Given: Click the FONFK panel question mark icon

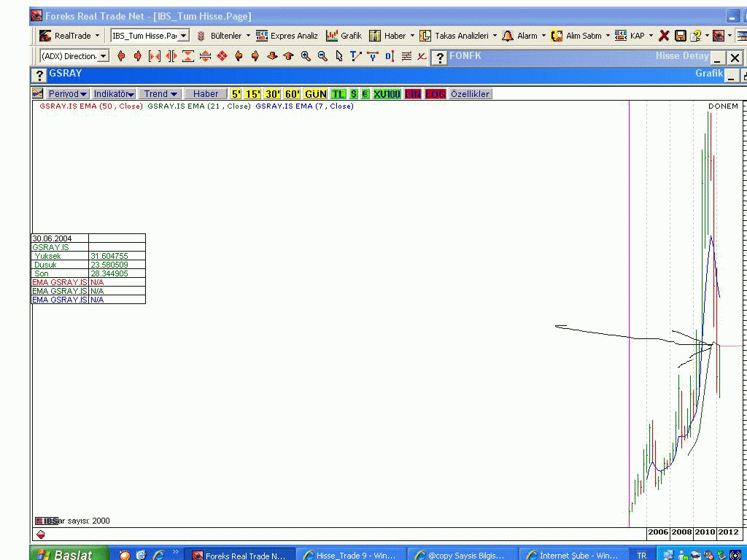Looking at the screenshot, I should (440, 58).
